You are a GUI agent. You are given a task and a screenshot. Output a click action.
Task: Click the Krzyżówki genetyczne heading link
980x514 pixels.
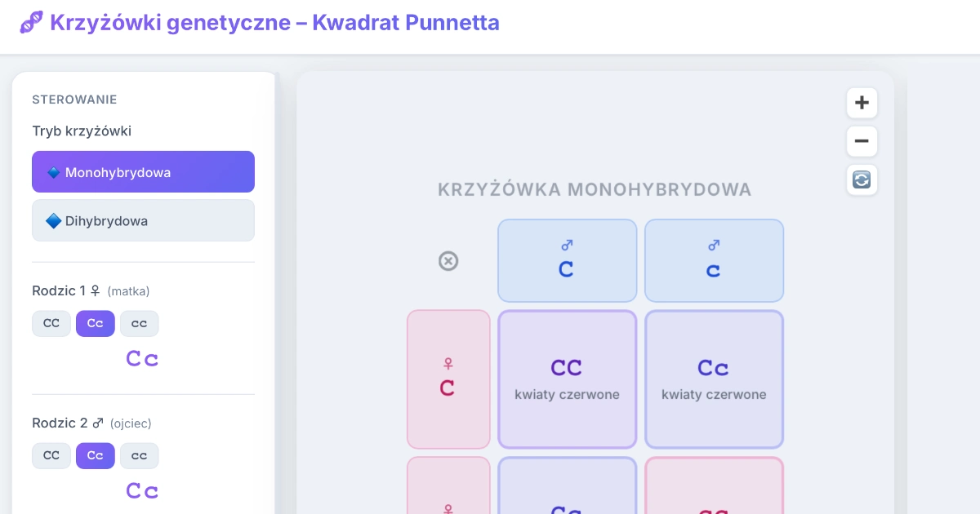[x=274, y=22]
